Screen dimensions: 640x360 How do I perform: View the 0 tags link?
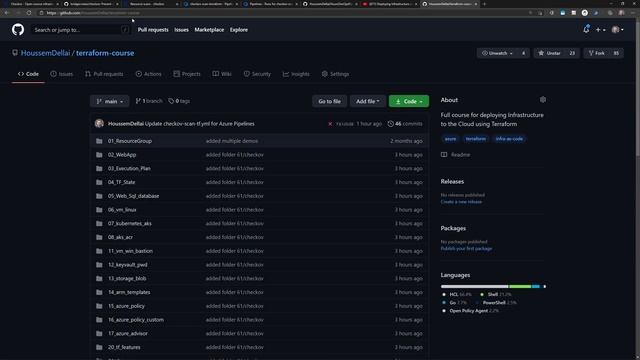(179, 101)
